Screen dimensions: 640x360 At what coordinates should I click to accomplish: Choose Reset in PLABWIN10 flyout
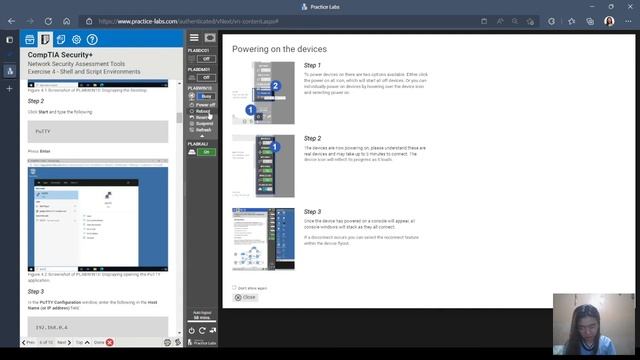click(200, 117)
